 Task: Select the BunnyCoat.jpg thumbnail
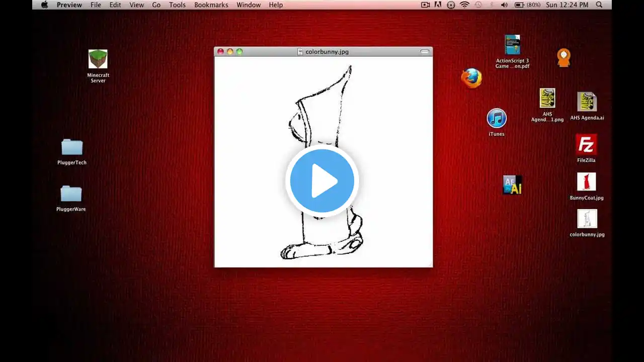(x=586, y=182)
